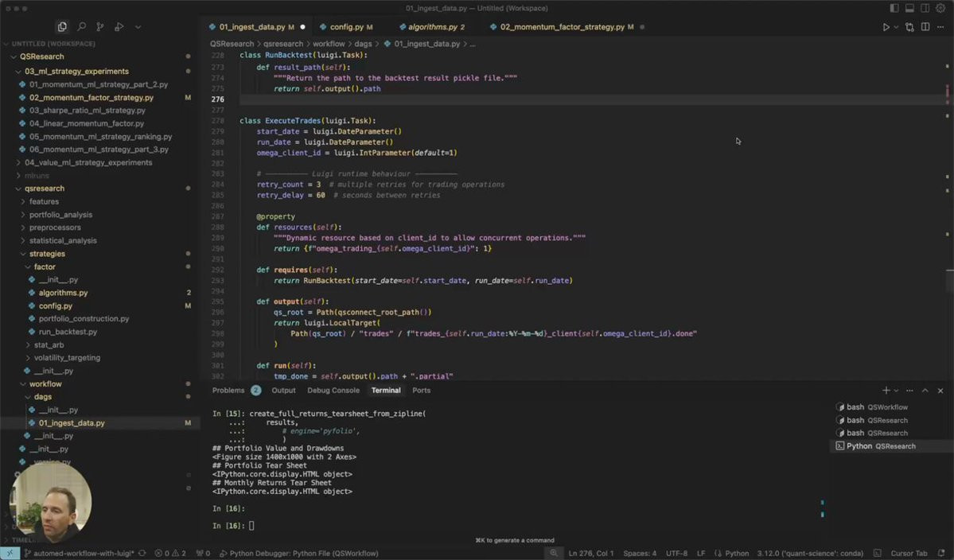Switch to the Debug Console panel tab
The height and width of the screenshot is (560, 954).
pos(333,391)
